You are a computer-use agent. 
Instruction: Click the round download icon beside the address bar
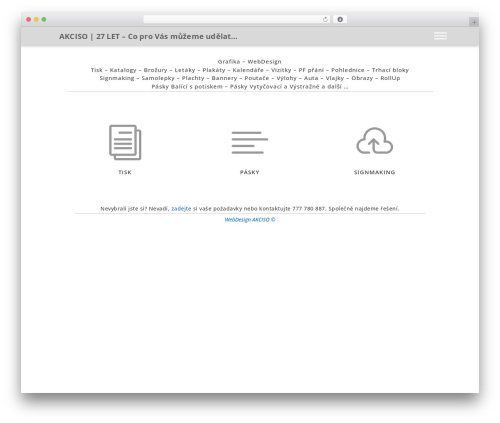(x=340, y=20)
